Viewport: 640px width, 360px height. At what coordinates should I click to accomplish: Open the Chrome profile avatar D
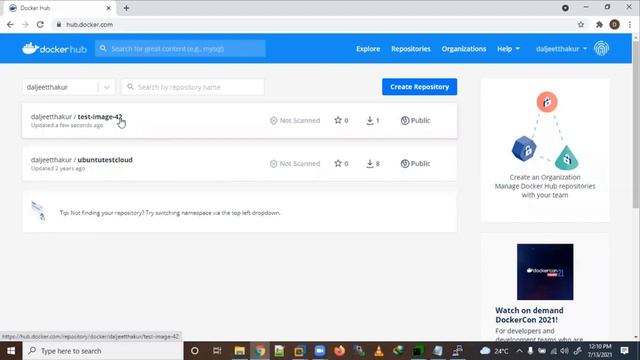[x=615, y=24]
